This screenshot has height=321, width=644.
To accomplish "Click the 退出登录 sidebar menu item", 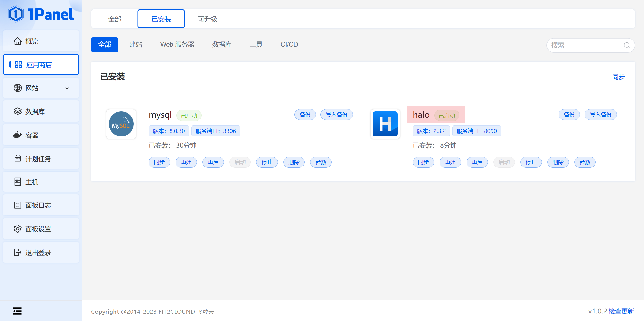I will (x=41, y=252).
